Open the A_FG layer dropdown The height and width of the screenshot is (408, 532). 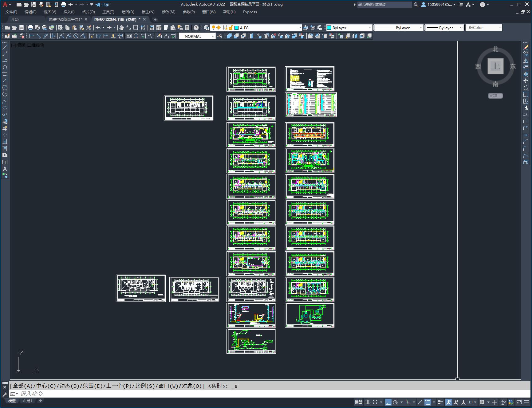click(300, 28)
